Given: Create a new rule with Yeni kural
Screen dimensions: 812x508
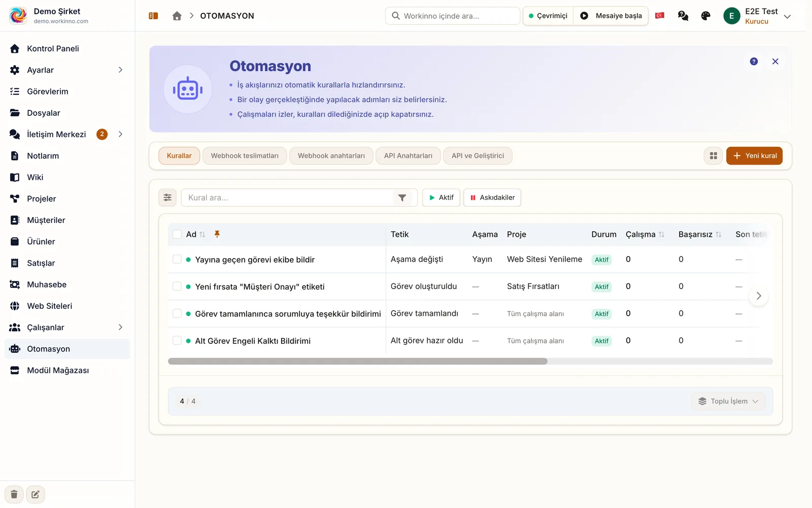Looking at the screenshot, I should tap(754, 156).
